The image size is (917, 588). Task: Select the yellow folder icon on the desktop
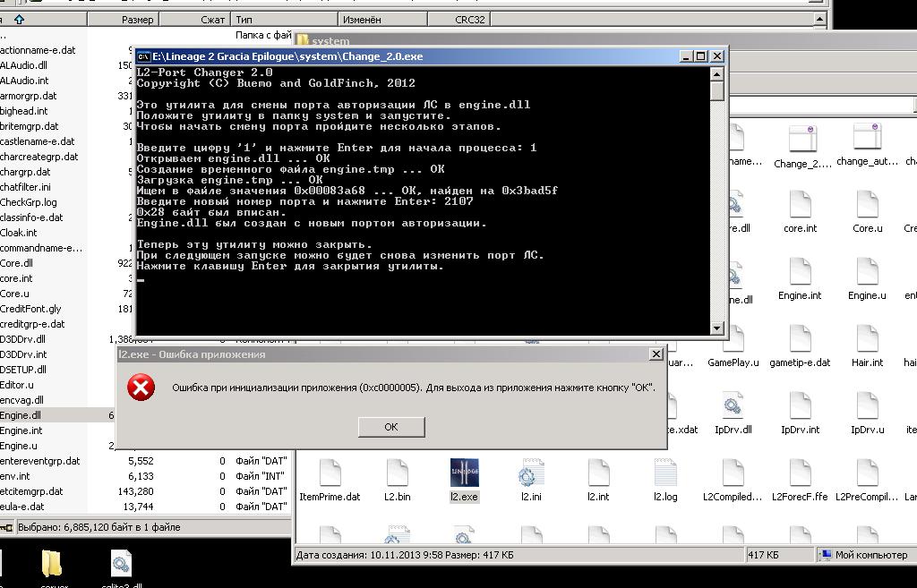52,564
